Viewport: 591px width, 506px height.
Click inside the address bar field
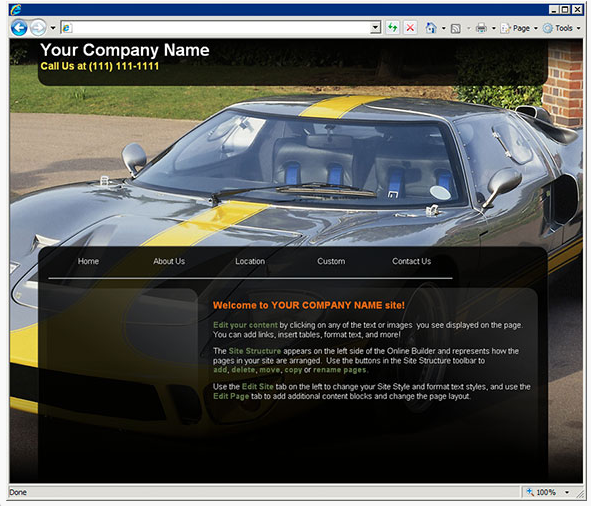point(221,28)
